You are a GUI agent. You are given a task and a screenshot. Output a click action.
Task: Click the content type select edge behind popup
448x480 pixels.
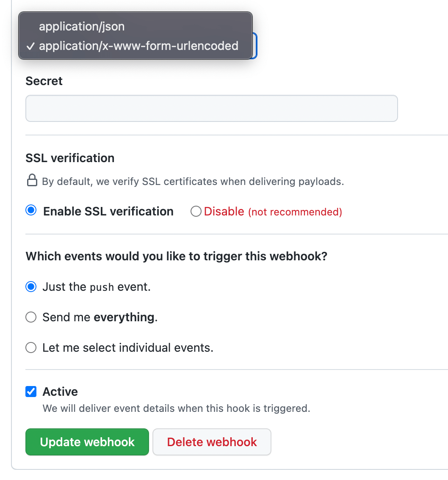point(255,46)
